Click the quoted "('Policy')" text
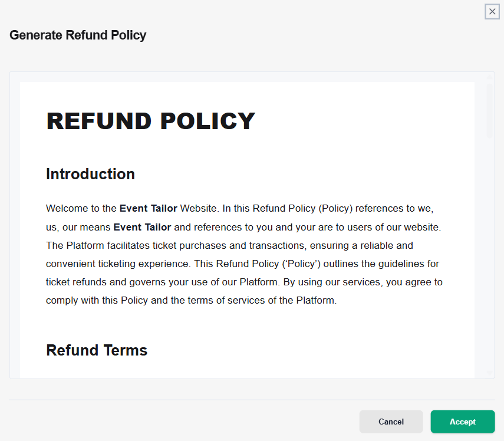The width and height of the screenshot is (504, 441). [x=301, y=264]
